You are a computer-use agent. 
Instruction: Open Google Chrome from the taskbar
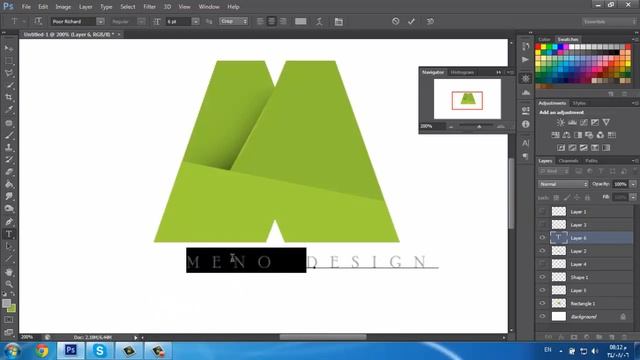pyautogui.click(x=42, y=351)
